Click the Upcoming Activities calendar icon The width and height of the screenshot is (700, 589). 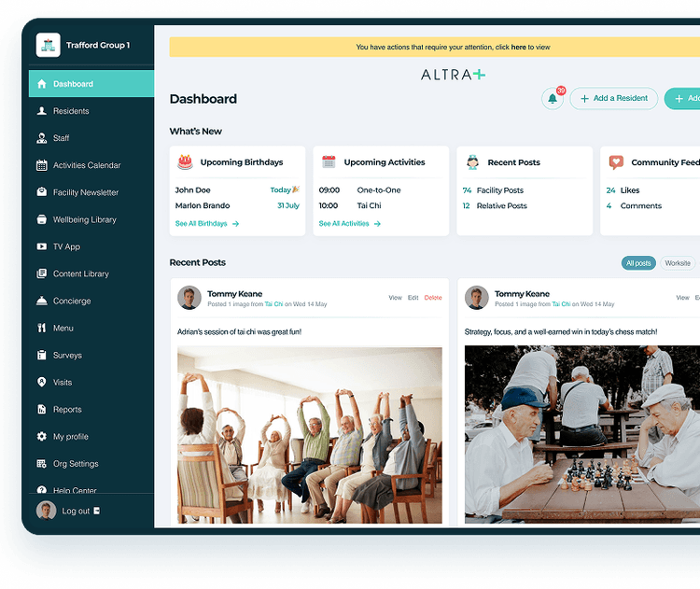[x=329, y=161]
